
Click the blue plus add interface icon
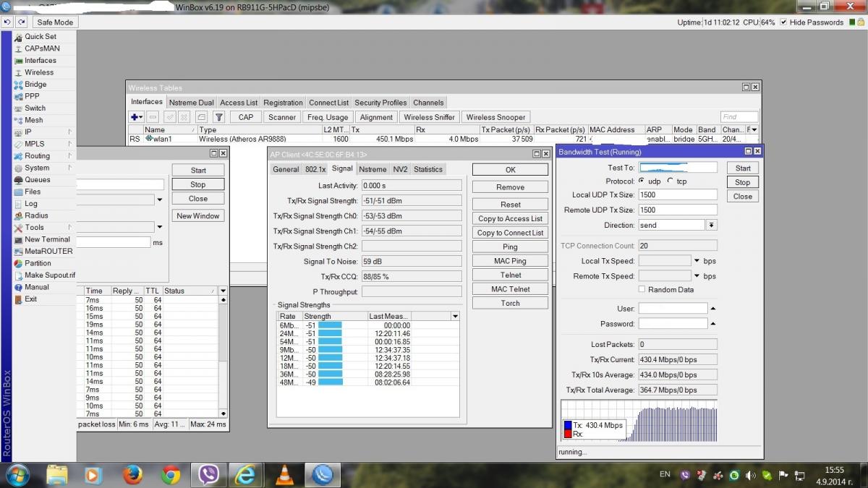(136, 117)
